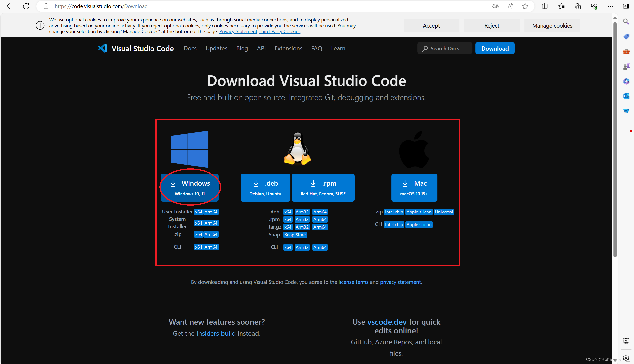The image size is (634, 364).
Task: Open the Collections icon in toolbar
Action: (x=577, y=6)
